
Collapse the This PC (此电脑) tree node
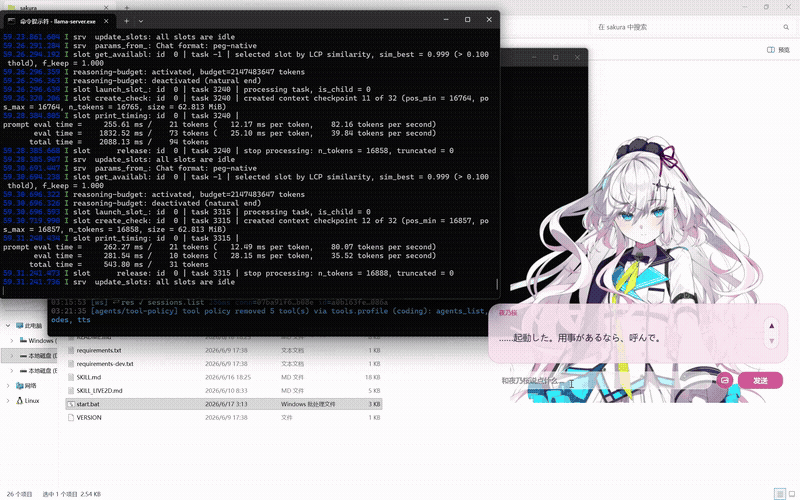pyautogui.click(x=8, y=326)
